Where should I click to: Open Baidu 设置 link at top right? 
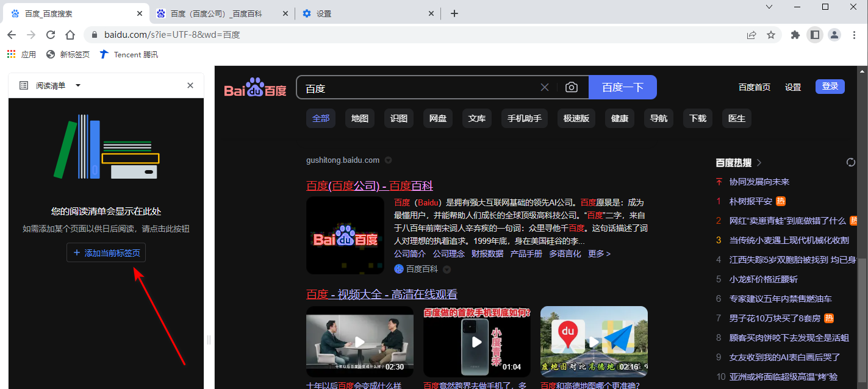click(793, 87)
